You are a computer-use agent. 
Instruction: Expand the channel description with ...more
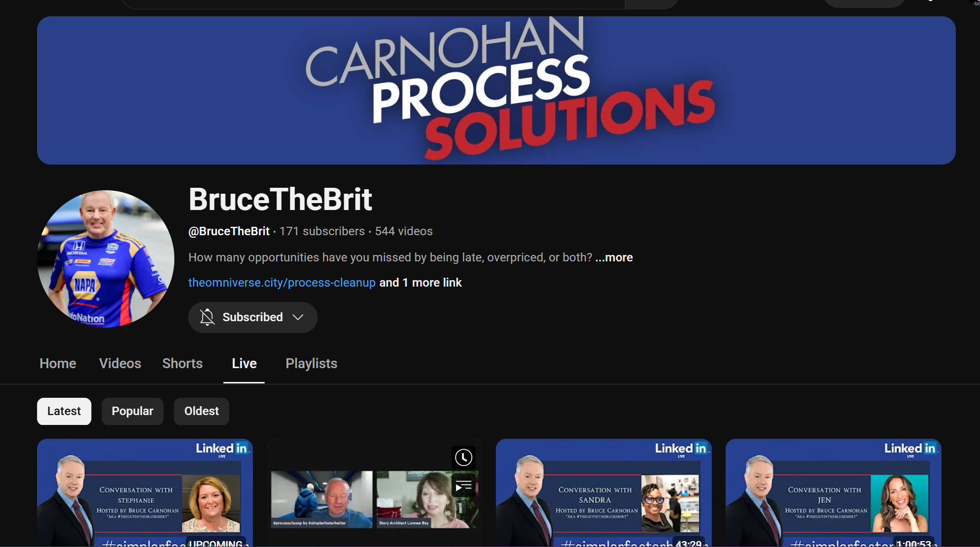614,257
